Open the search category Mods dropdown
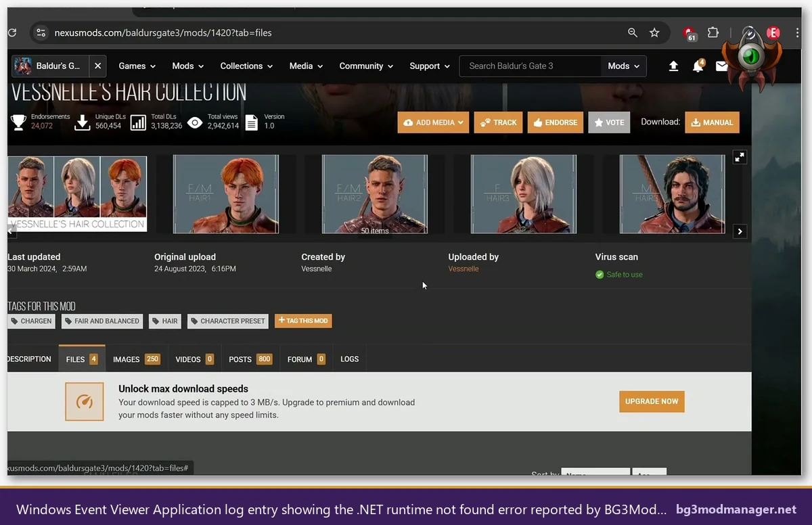Viewport: 812px width, 525px height. point(623,66)
